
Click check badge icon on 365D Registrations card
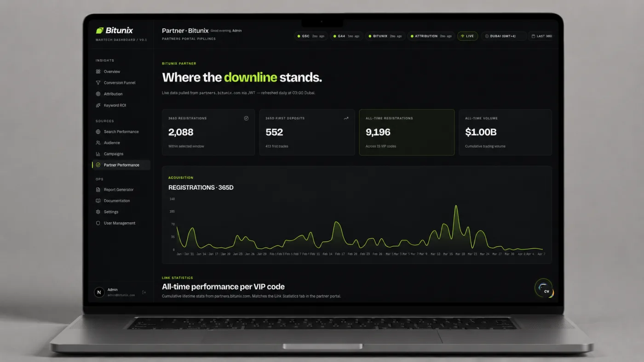(246, 118)
